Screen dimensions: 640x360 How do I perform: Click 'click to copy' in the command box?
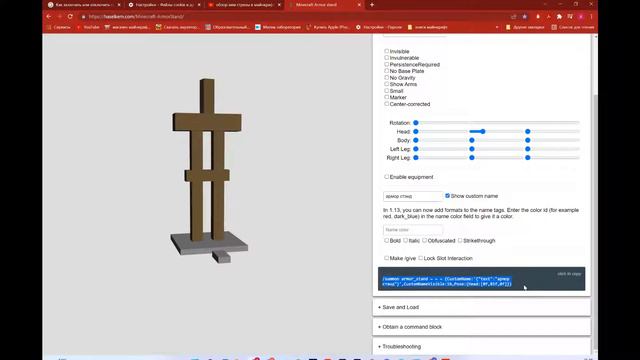tap(569, 274)
